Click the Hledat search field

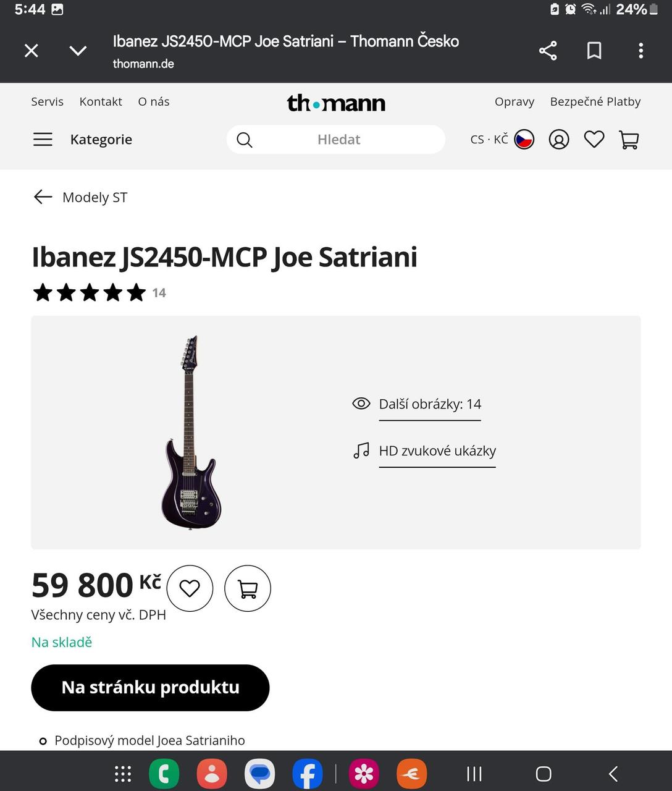tap(338, 140)
